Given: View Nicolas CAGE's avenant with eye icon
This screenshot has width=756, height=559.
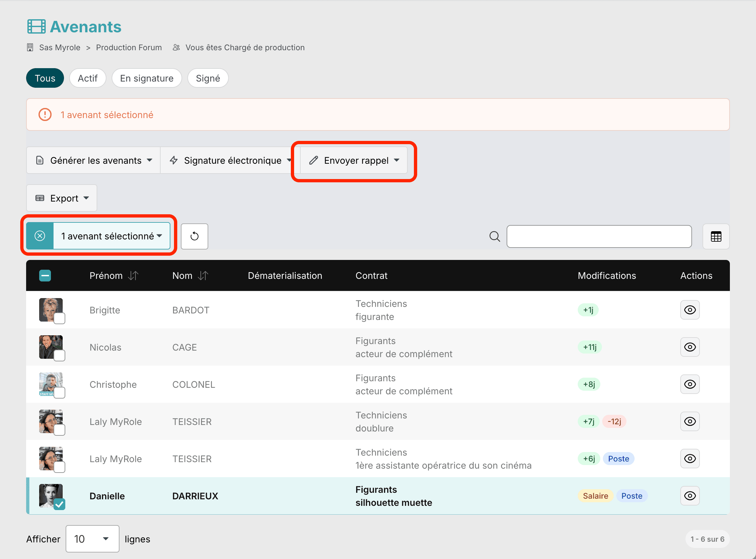Looking at the screenshot, I should click(690, 347).
